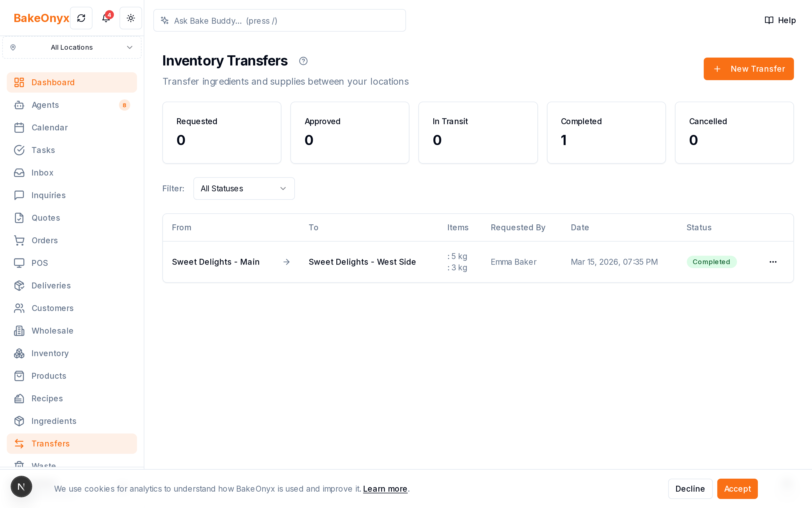Select Ingredients in the sidebar
The width and height of the screenshot is (812, 508).
click(72, 421)
